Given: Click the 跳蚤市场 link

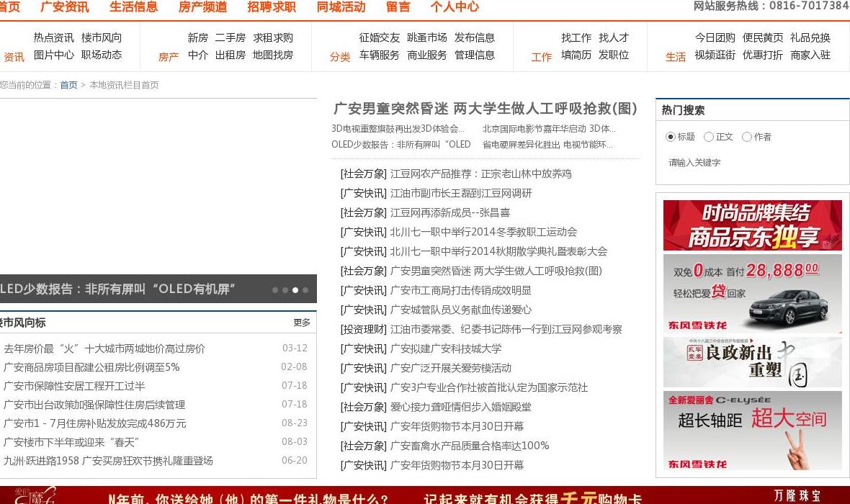Looking at the screenshot, I should pos(427,38).
